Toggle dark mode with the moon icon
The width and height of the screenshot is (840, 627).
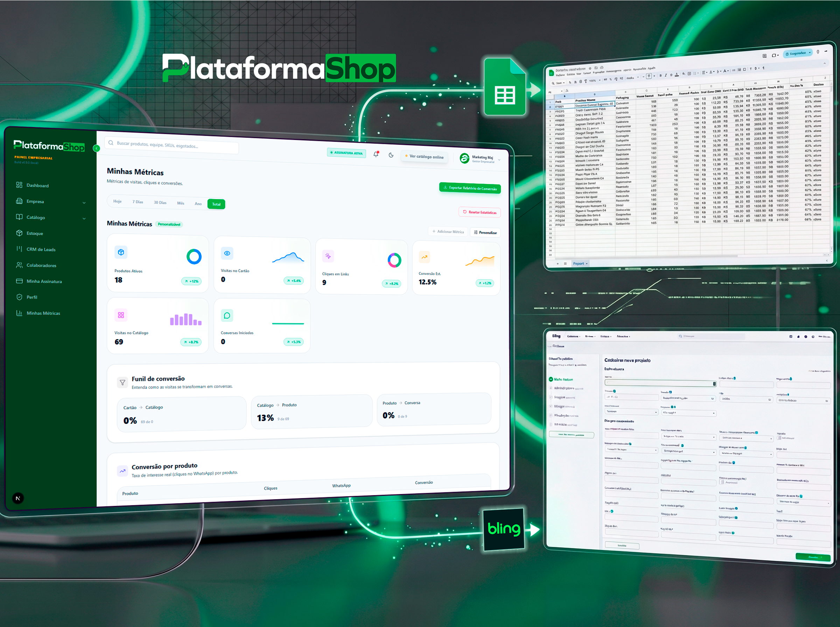click(x=391, y=155)
